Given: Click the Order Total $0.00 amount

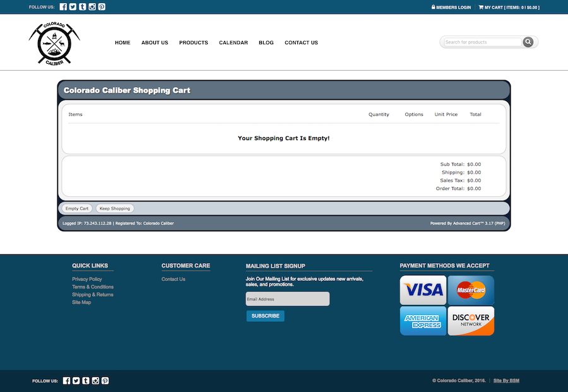Looking at the screenshot, I should [474, 188].
